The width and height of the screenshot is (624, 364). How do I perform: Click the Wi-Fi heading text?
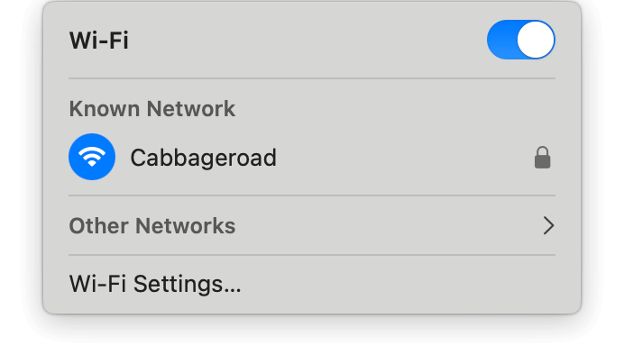coord(99,41)
